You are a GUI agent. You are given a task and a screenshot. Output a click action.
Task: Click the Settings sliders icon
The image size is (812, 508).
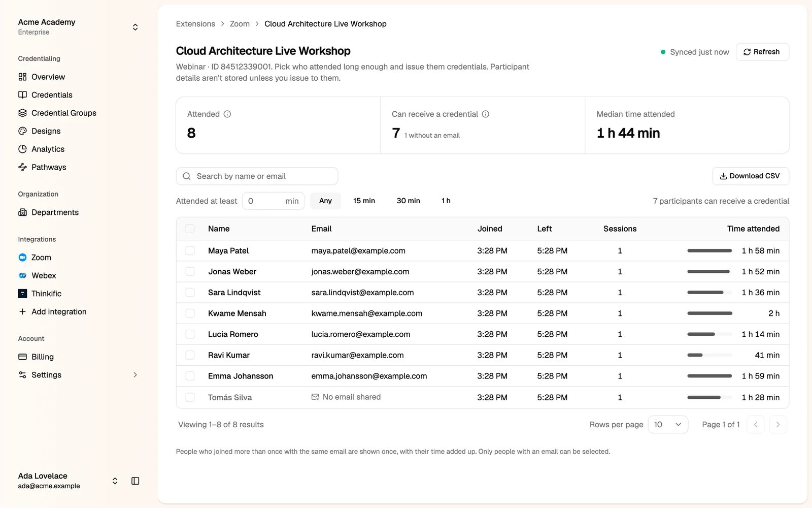[x=22, y=375]
